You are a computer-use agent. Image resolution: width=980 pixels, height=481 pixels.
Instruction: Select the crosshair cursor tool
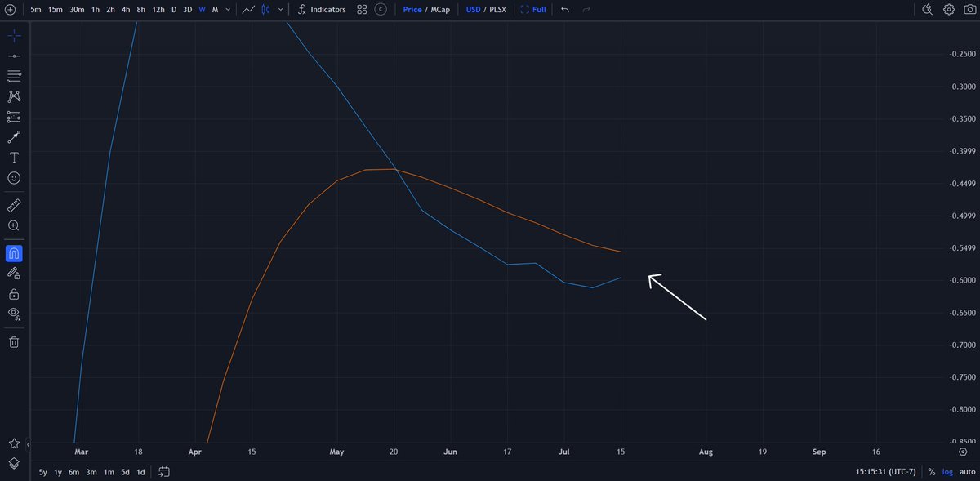pos(14,36)
